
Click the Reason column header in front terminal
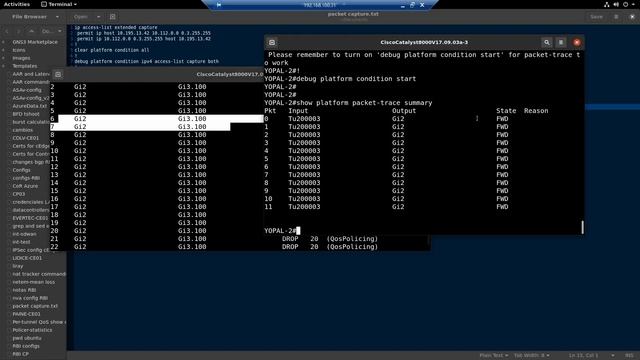(536, 111)
